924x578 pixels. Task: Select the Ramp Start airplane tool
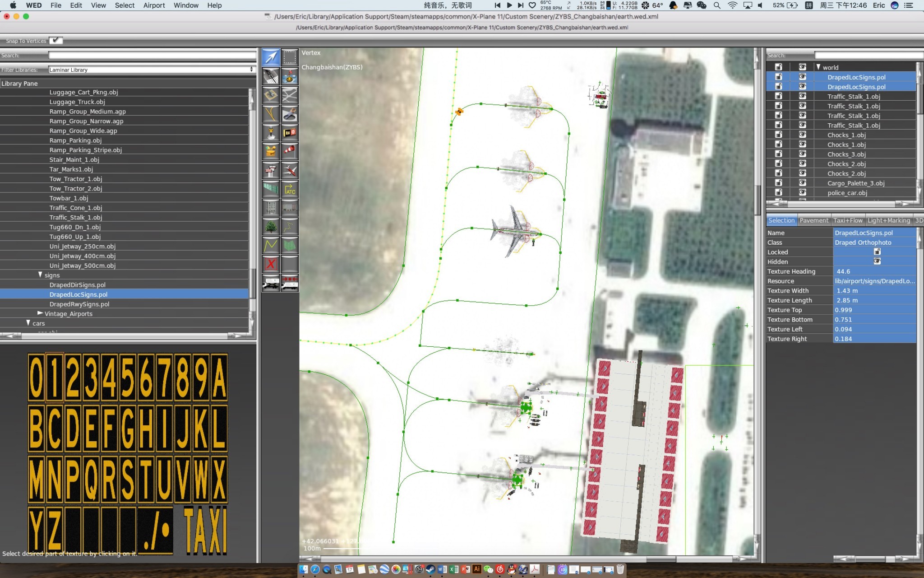coord(290,170)
